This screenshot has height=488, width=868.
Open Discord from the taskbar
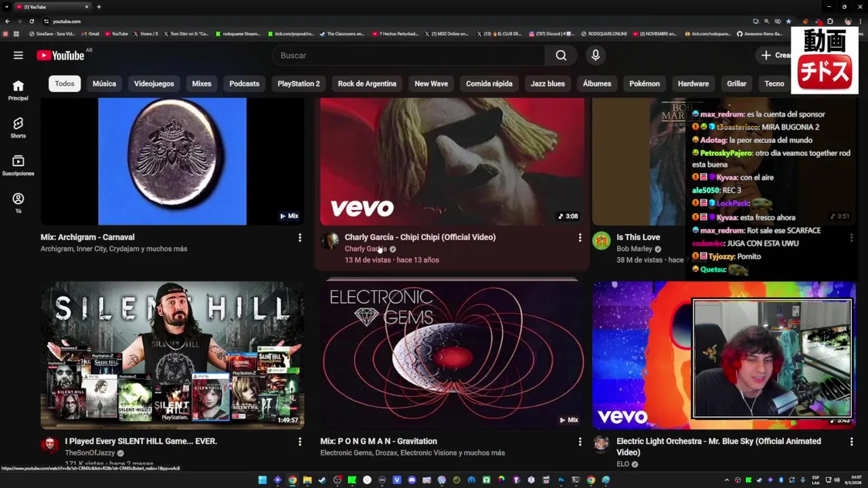coord(412,480)
